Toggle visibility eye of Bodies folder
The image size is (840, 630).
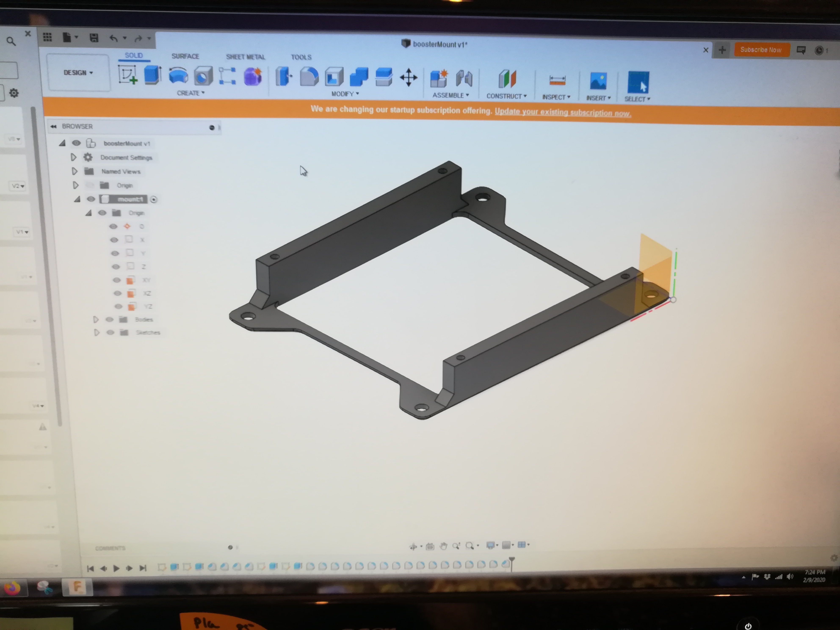coord(109,319)
